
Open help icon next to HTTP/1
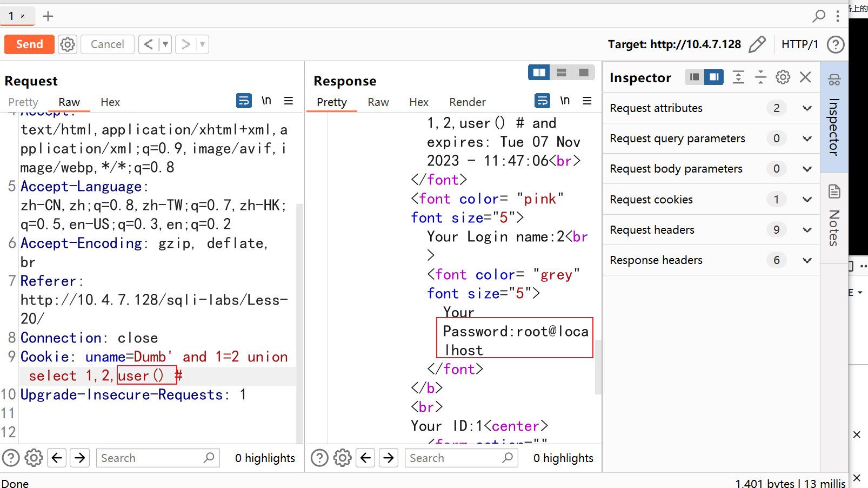(836, 44)
